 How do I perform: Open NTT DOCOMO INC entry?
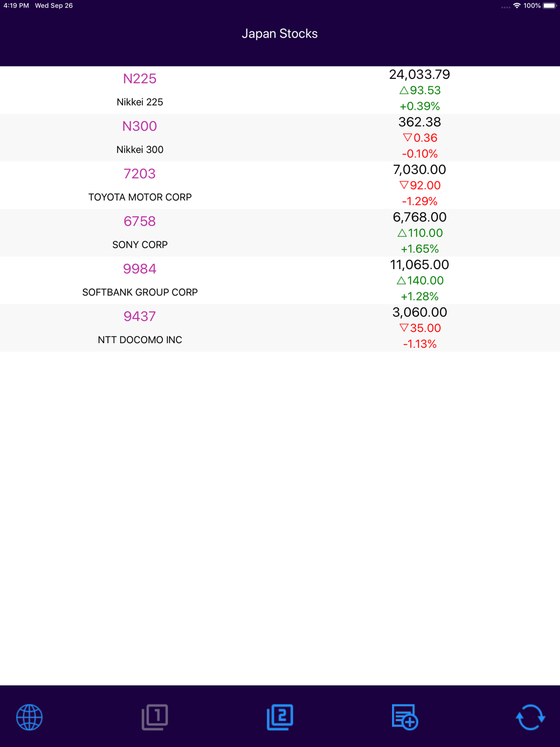click(x=140, y=340)
